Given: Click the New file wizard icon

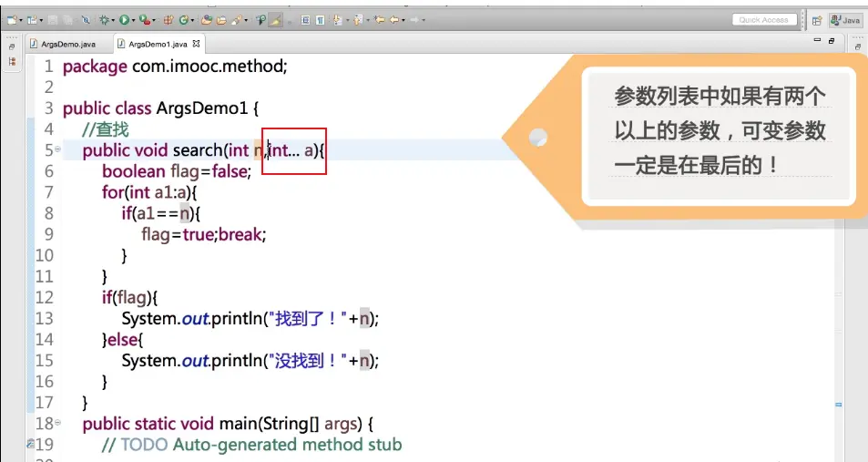Looking at the screenshot, I should [x=12, y=20].
